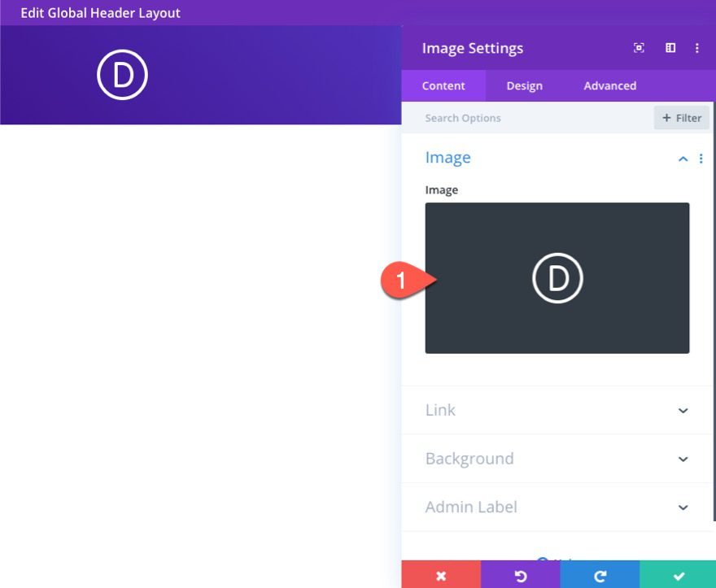716x588 pixels.
Task: Collapse the Image option group
Action: pyautogui.click(x=683, y=159)
